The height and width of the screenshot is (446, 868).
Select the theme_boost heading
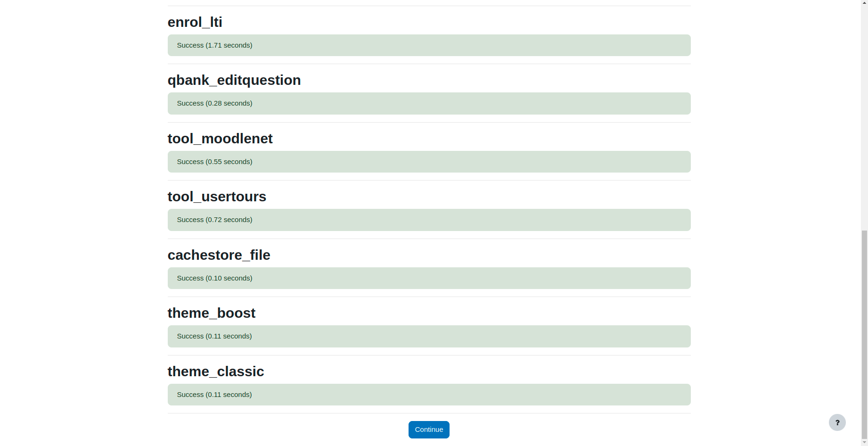pyautogui.click(x=211, y=313)
